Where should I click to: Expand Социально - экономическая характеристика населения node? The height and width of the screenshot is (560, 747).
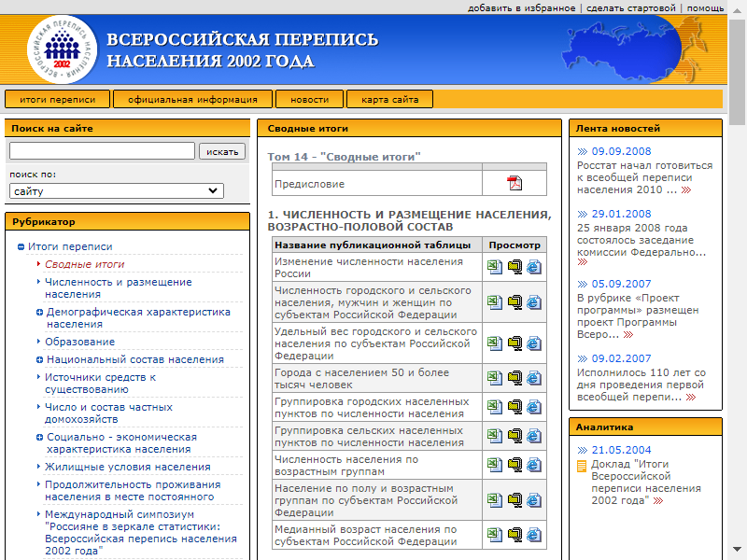[x=39, y=437]
